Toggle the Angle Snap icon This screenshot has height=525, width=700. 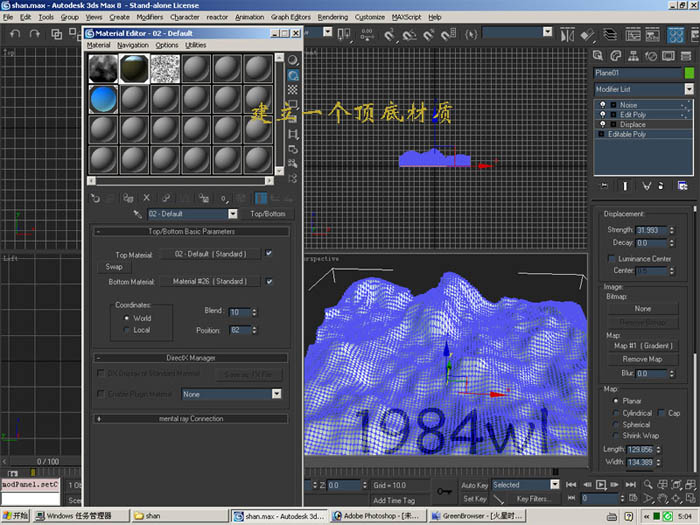409,35
